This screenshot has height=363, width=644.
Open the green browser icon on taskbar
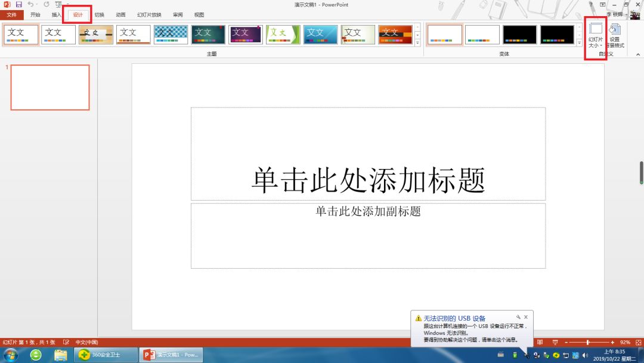36,355
